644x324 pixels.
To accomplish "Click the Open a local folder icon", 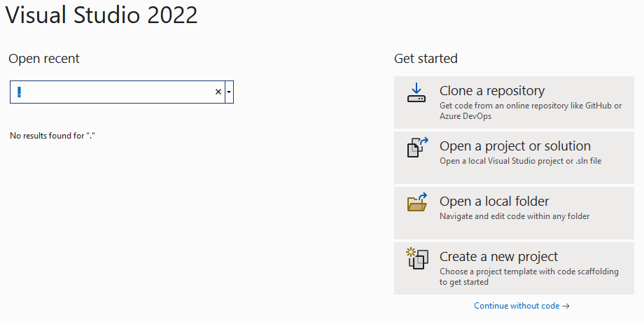I will click(x=416, y=203).
